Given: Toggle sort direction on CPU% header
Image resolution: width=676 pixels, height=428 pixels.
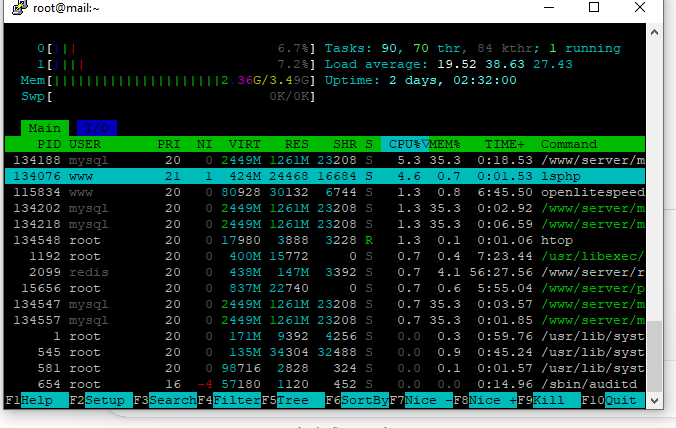Looking at the screenshot, I should [405, 144].
